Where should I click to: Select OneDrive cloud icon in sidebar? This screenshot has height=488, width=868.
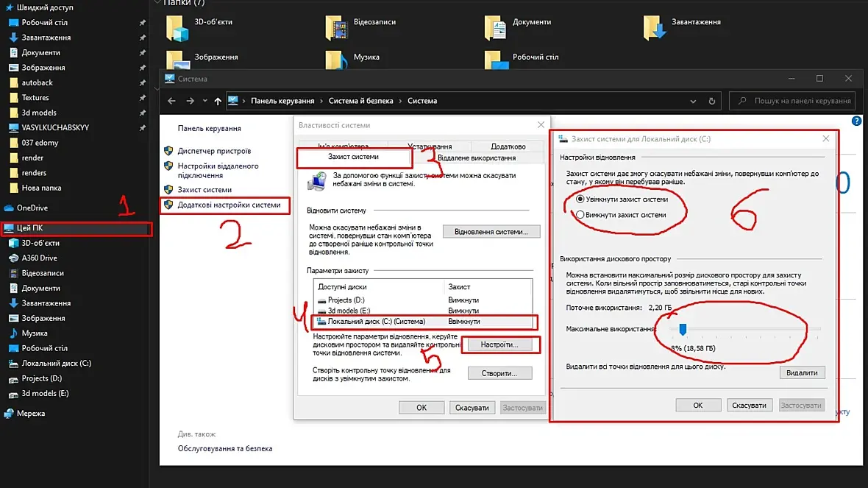point(8,208)
